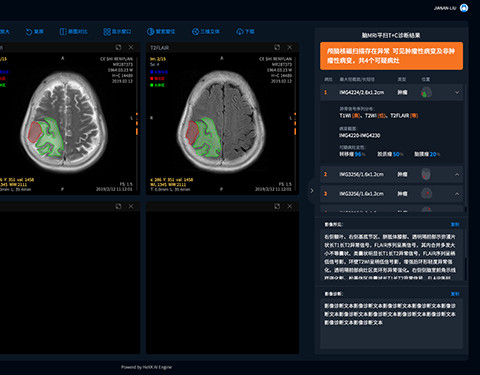Copy the imaging diagnosis (影像诊断) text
Image resolution: width=480 pixels, height=375 pixels.
tap(455, 294)
